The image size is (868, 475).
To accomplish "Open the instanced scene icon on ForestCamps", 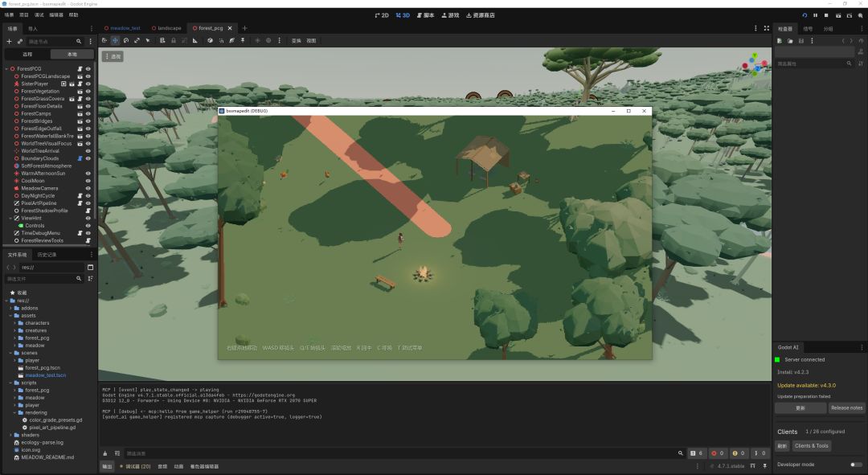I will pos(80,113).
